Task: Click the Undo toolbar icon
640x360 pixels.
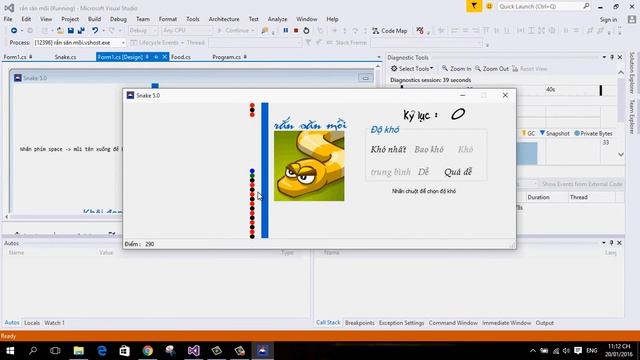Action: coord(95,31)
